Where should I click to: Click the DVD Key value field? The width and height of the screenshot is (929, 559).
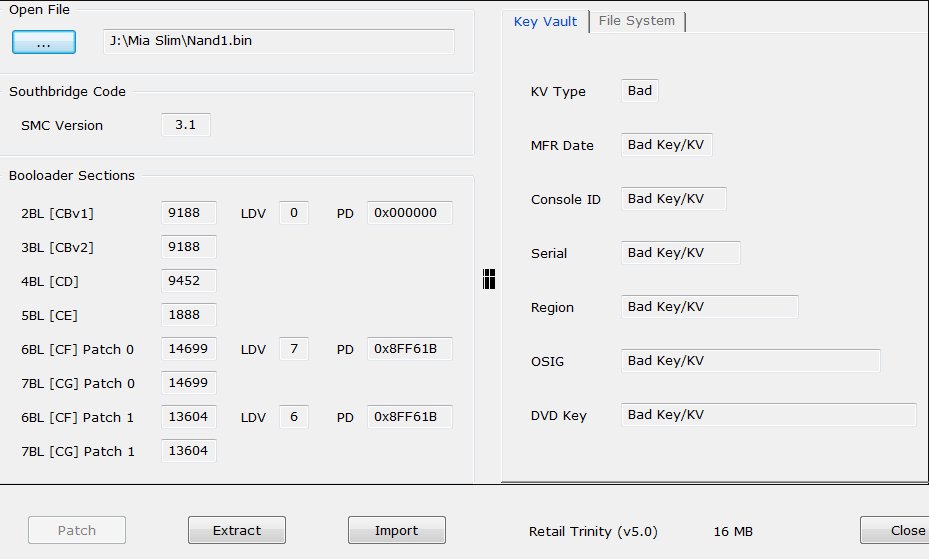(768, 415)
